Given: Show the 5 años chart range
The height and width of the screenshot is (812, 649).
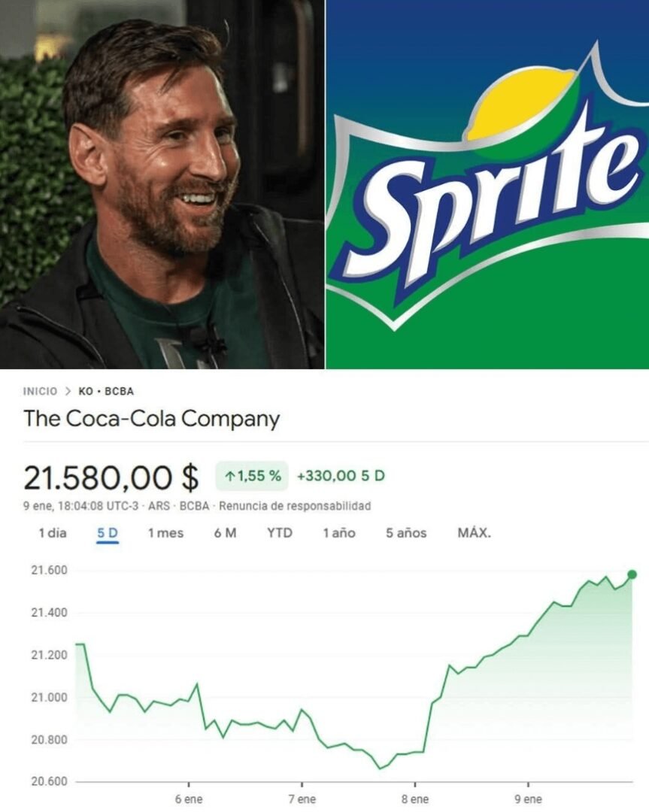Looking at the screenshot, I should tap(406, 533).
